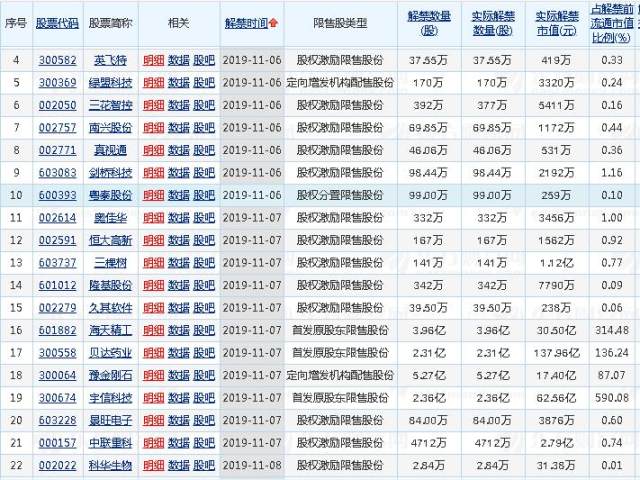Open stock code 600393
This screenshot has width=640, height=480.
[58, 195]
